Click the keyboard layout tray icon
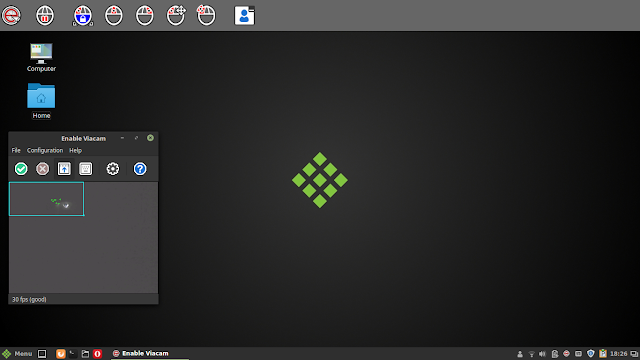 578,354
